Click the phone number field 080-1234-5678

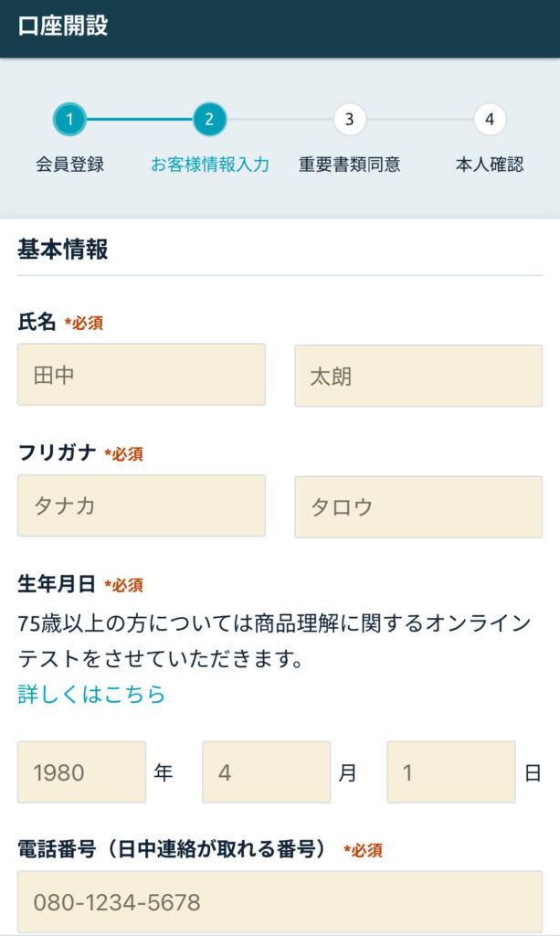[280, 902]
